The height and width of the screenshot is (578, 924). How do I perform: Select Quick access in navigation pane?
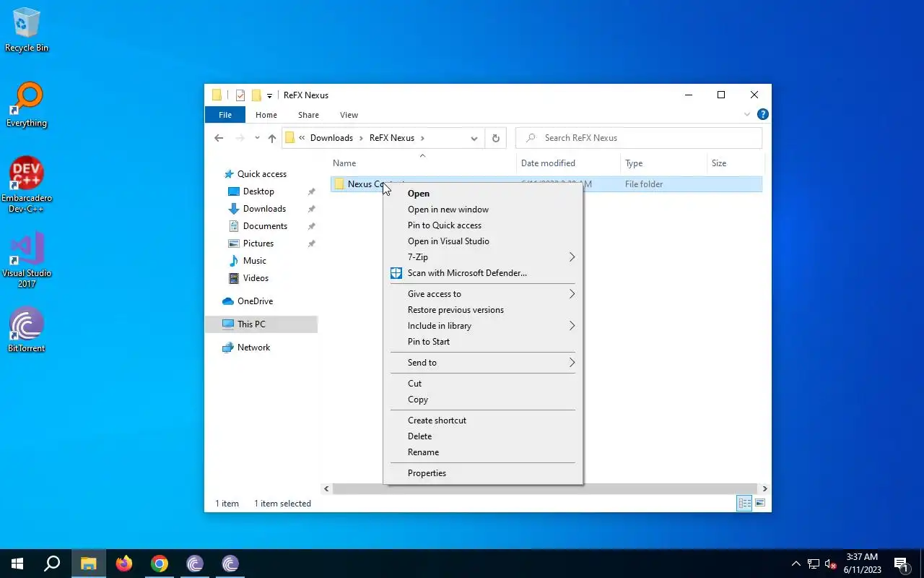pos(261,174)
